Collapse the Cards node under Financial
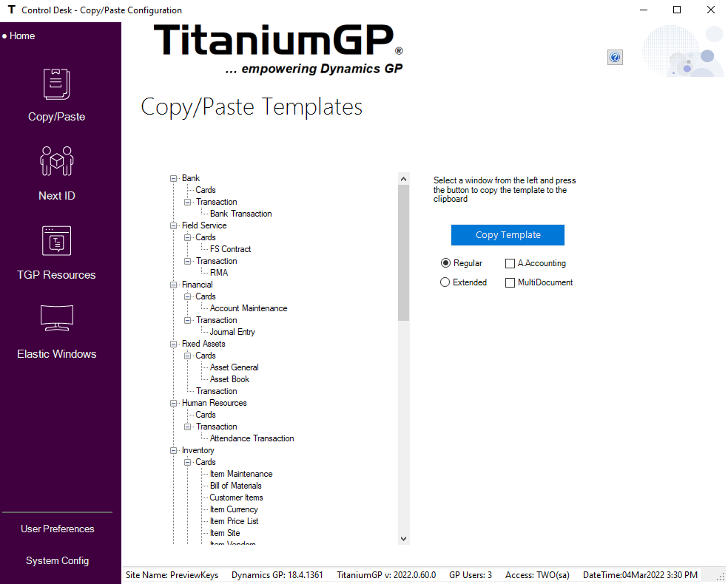The height and width of the screenshot is (584, 728). pyautogui.click(x=188, y=296)
